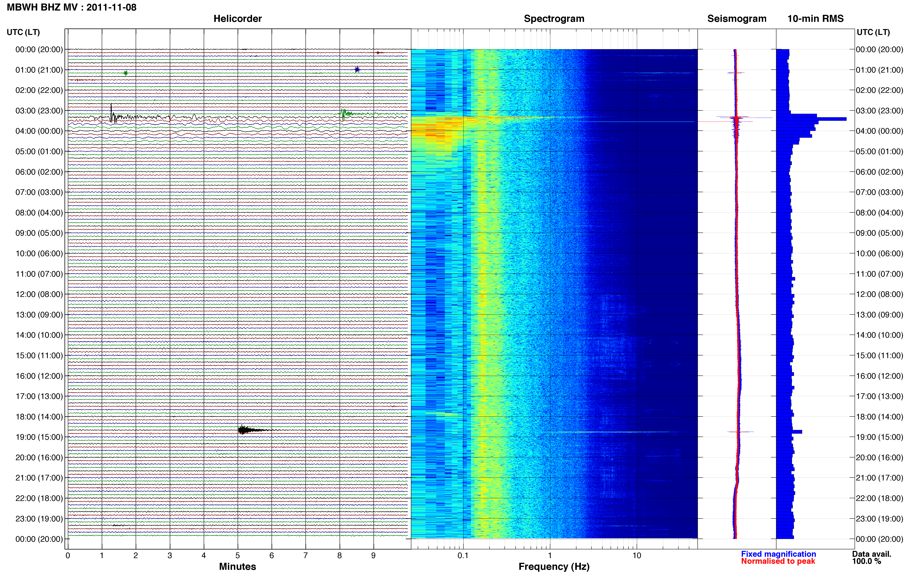The height and width of the screenshot is (578, 924).
Task: Click the '12:00 (08:00)' label on the left axis
Action: click(x=39, y=294)
